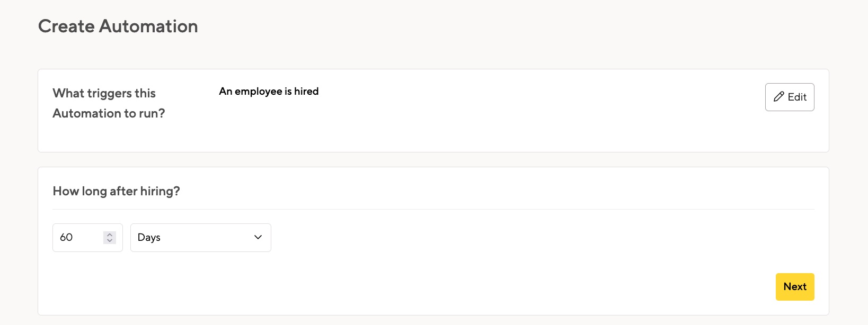This screenshot has height=325, width=868.
Task: Click the stepper down arrow to decrease days
Action: [110, 241]
